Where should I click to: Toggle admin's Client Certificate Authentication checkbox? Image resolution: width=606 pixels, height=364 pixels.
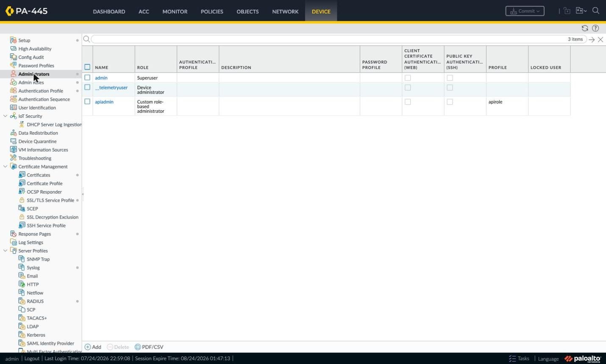pyautogui.click(x=408, y=78)
